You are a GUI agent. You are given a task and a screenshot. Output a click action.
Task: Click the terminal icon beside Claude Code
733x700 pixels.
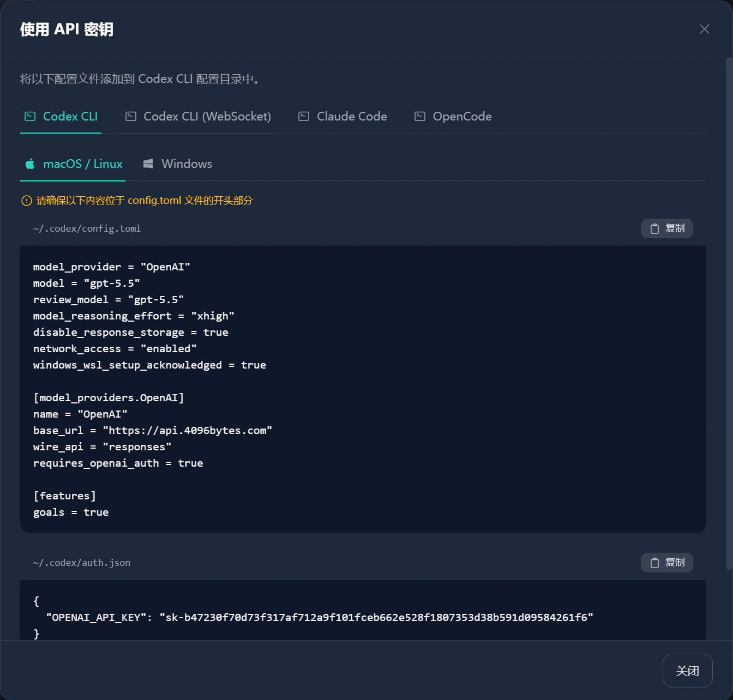304,116
